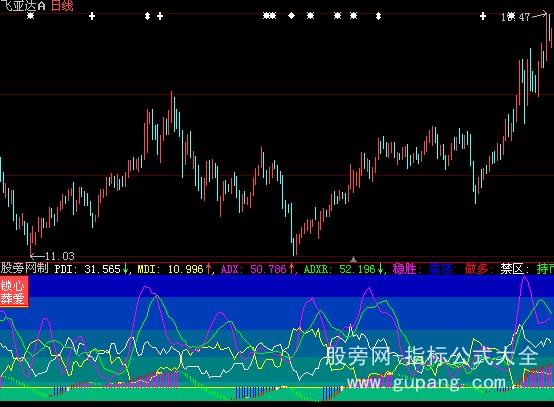Click the plus marker beside the first up-down marker
This screenshot has width=554, height=407.
pos(160,16)
